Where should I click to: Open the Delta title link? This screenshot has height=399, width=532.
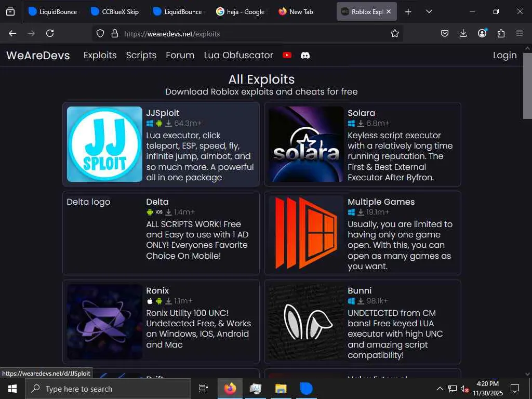[157, 202]
